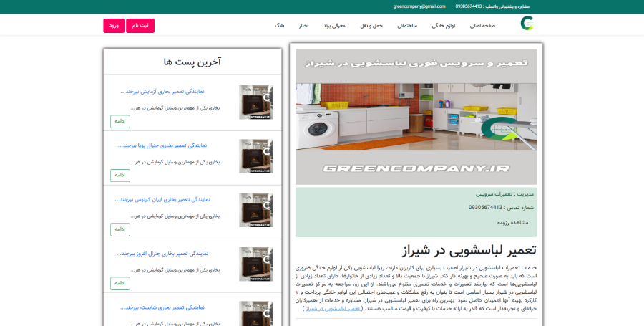Image resolution: width=644 pixels, height=326 pixels.
Task: Open حمل و نقل menu item
Action: 371,26
